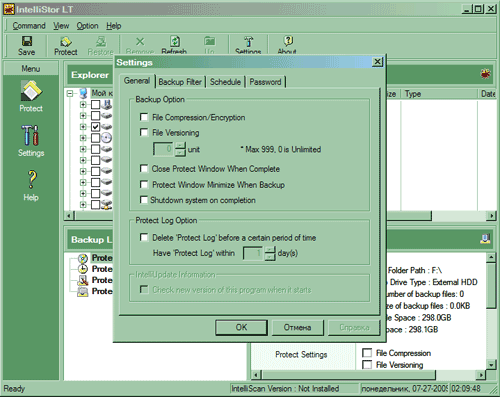Collapse the root tree node in Explorer
This screenshot has width=500, height=397.
click(x=70, y=93)
